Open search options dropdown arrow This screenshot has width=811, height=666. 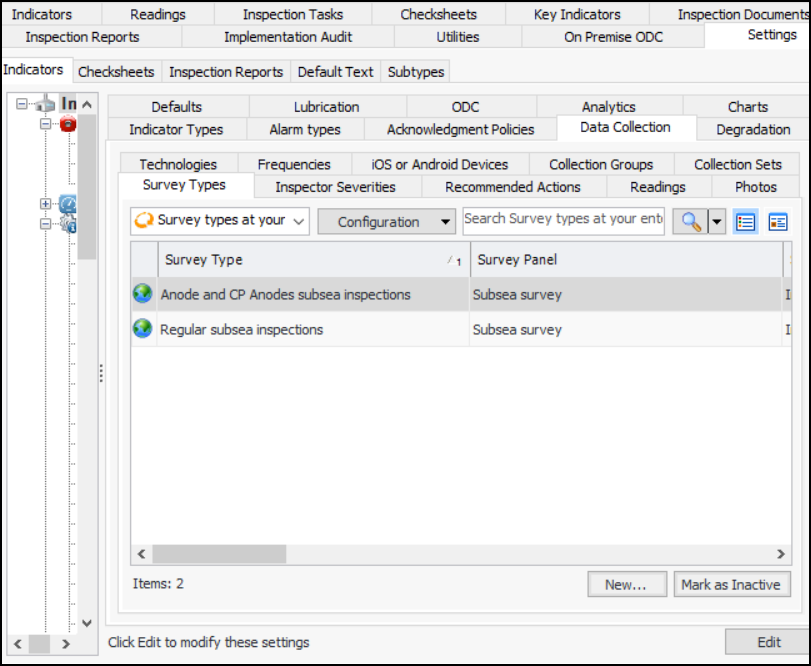pos(717,222)
